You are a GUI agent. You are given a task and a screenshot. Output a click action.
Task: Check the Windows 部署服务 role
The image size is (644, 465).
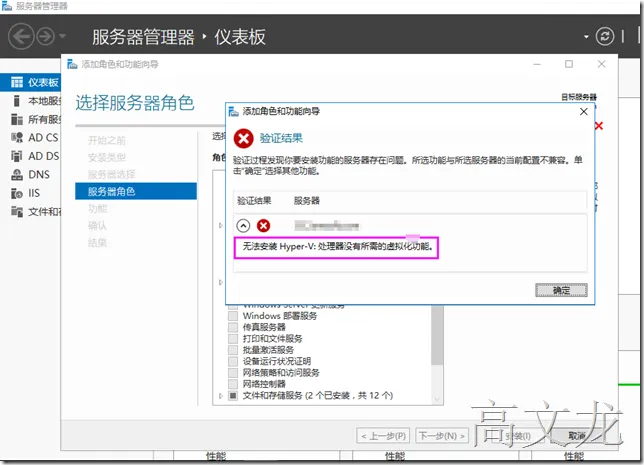coord(233,316)
